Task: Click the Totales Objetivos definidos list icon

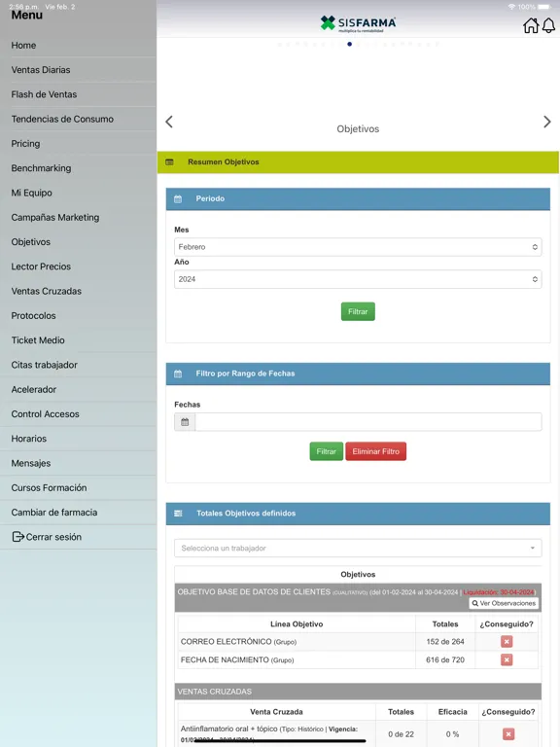Action: pyautogui.click(x=178, y=514)
